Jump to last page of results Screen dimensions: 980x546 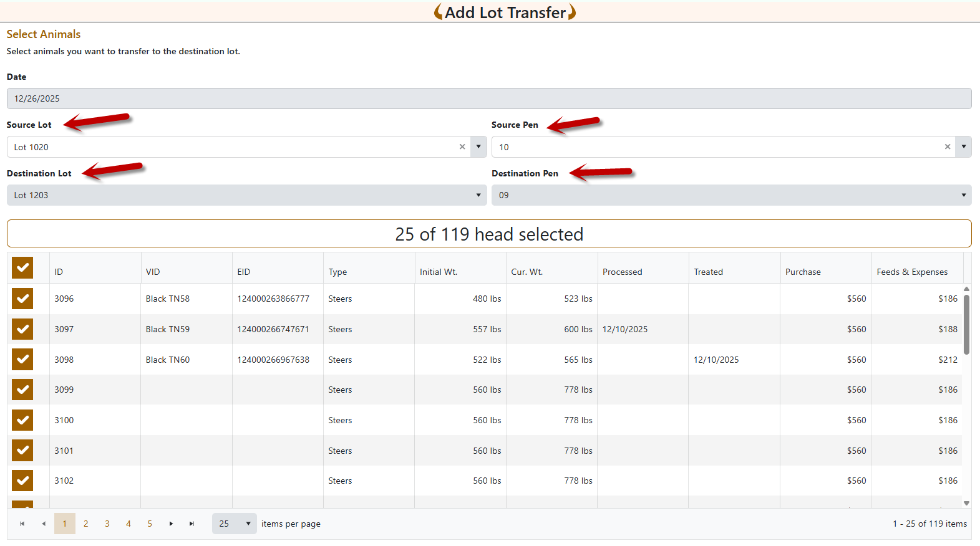point(192,524)
